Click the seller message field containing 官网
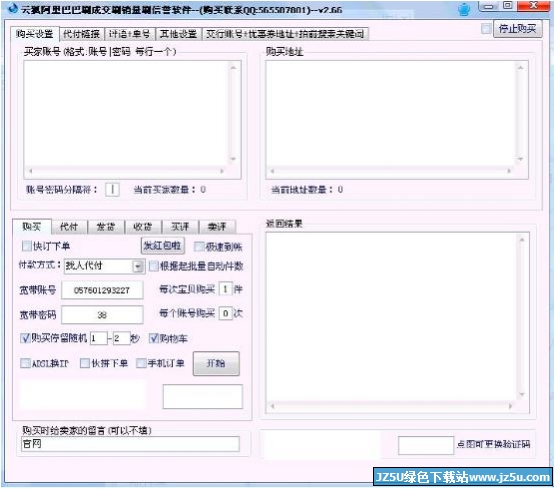 (x=130, y=444)
